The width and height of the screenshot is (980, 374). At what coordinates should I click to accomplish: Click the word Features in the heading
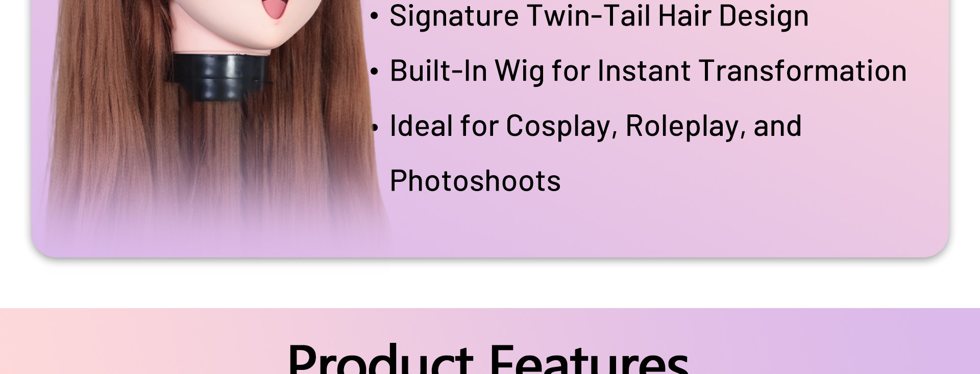(x=589, y=359)
